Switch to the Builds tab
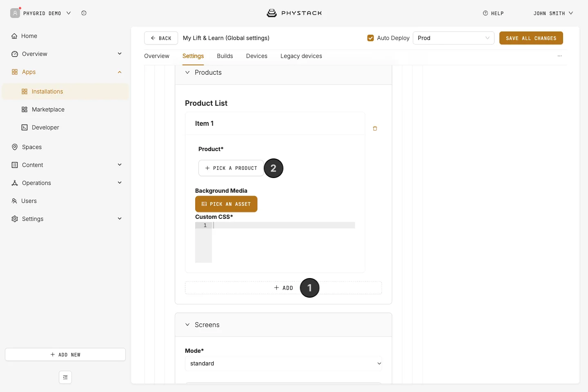The height and width of the screenshot is (392, 588). pos(225,56)
